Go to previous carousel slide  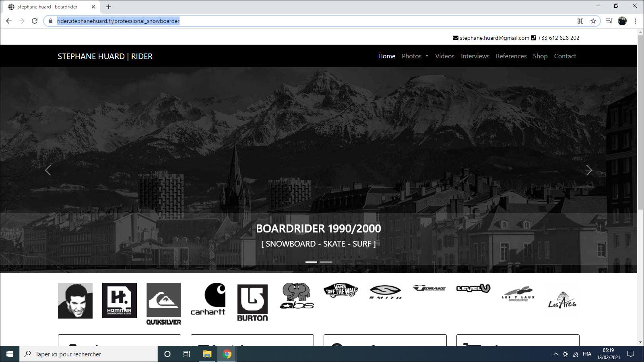coord(48,170)
